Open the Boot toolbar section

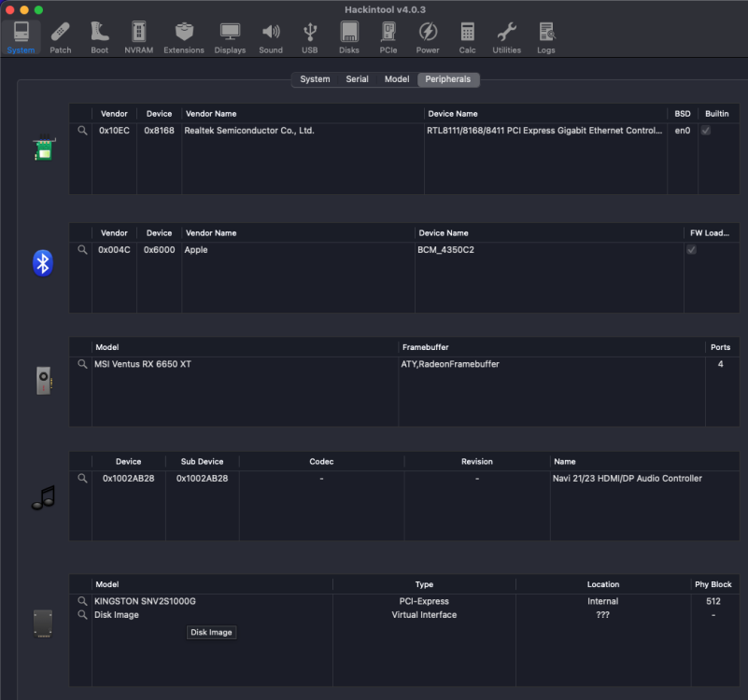(100, 37)
